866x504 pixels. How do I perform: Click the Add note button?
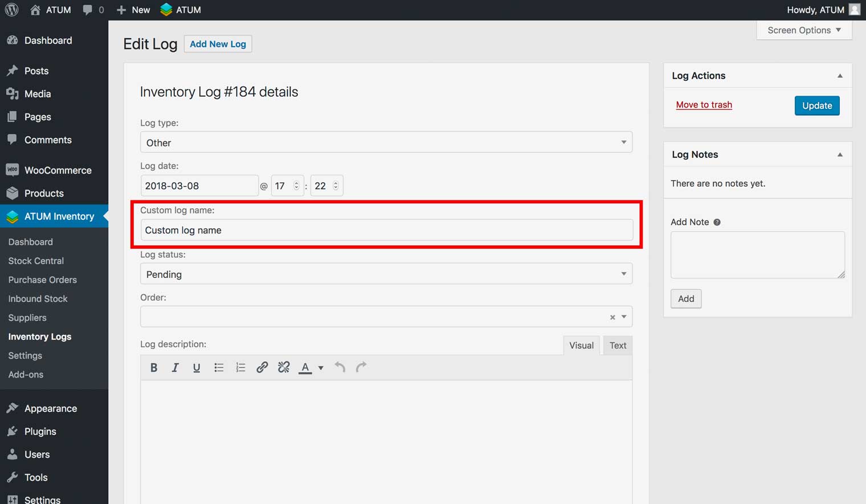[686, 298]
